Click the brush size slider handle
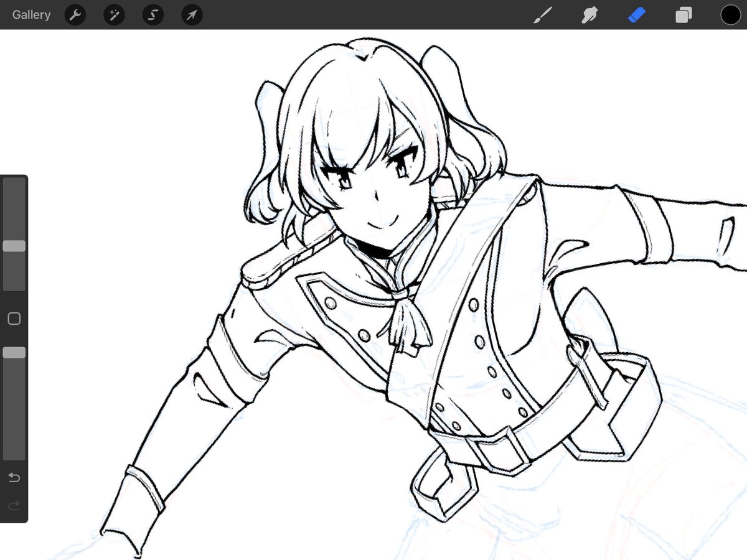The image size is (747, 560). point(14,246)
